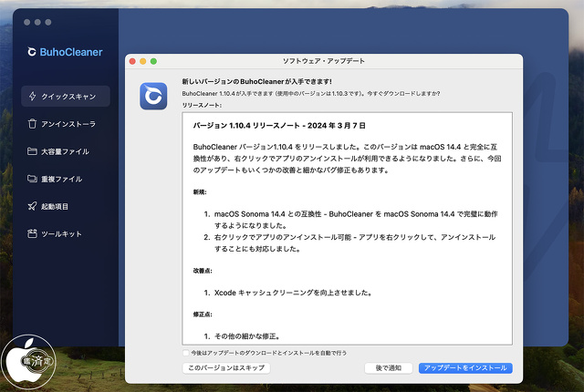The image size is (584, 392).
Task: Click item Xcode キャッシュクリーニングを向上させました
Action: click(294, 293)
